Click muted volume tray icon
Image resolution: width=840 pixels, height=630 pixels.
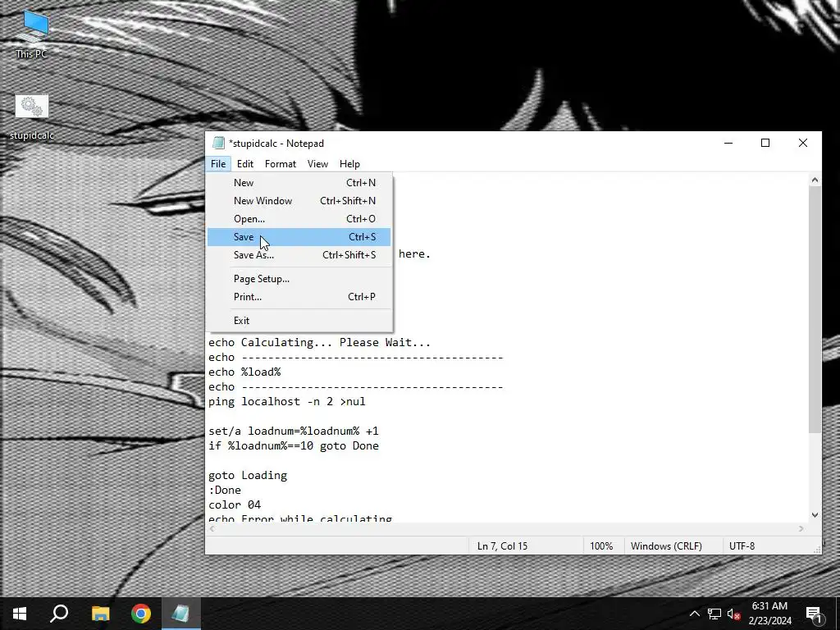[x=734, y=614]
